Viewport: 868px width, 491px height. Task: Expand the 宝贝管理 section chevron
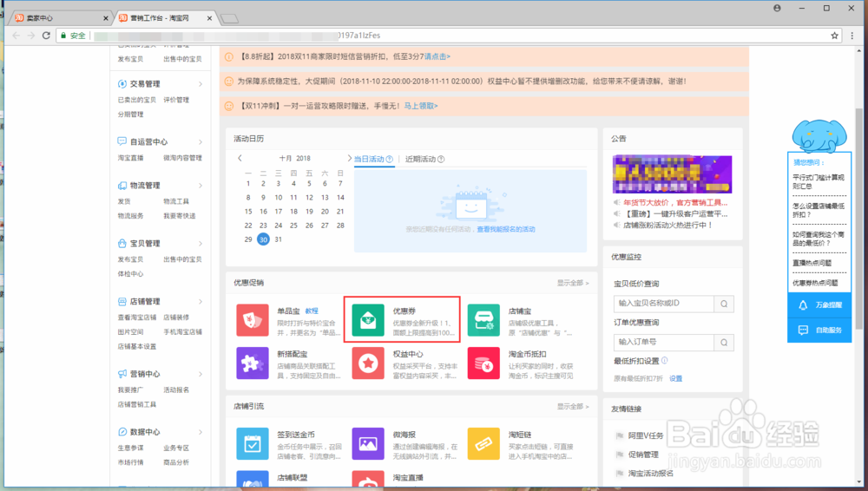click(x=201, y=244)
